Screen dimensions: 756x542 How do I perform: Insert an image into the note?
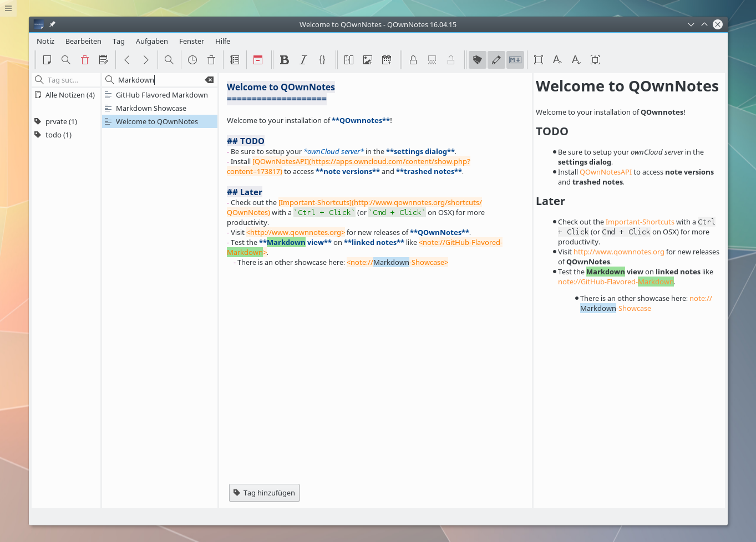367,60
